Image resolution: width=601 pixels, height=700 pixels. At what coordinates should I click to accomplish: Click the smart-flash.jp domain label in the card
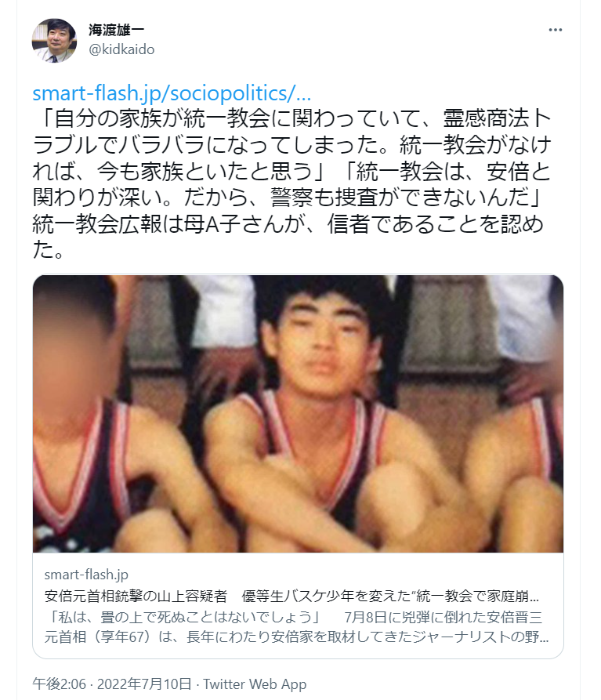click(86, 575)
